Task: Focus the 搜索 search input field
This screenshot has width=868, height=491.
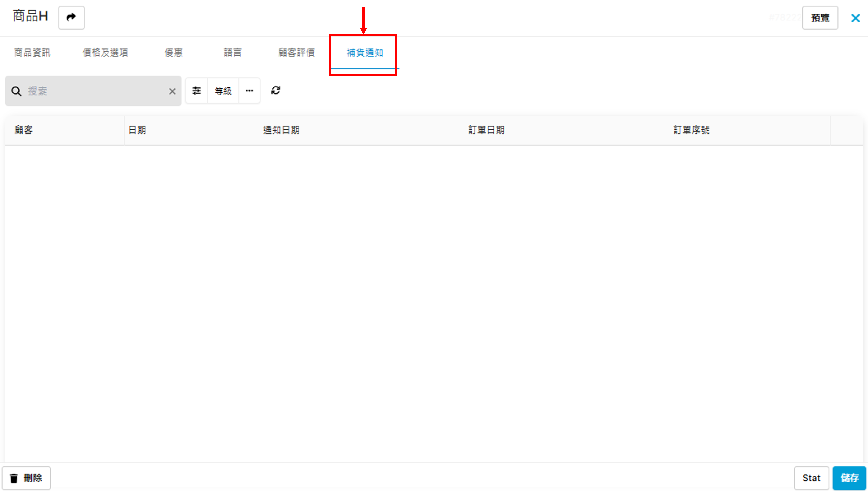Action: pyautogui.click(x=96, y=91)
